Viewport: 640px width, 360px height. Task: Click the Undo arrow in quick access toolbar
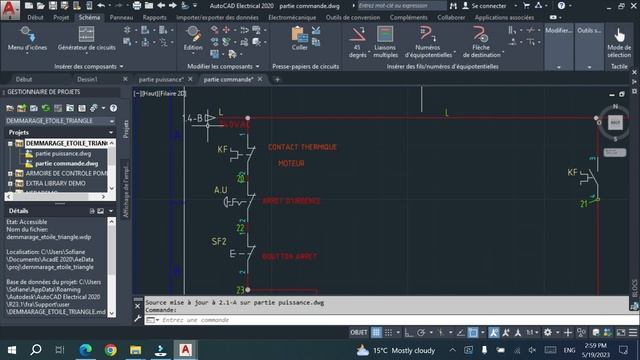tap(101, 6)
